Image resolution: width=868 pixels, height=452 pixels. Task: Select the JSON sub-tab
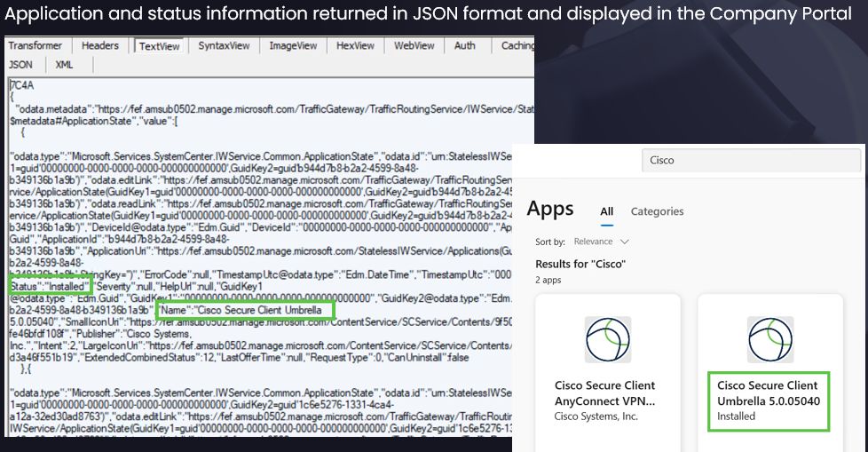[x=20, y=65]
